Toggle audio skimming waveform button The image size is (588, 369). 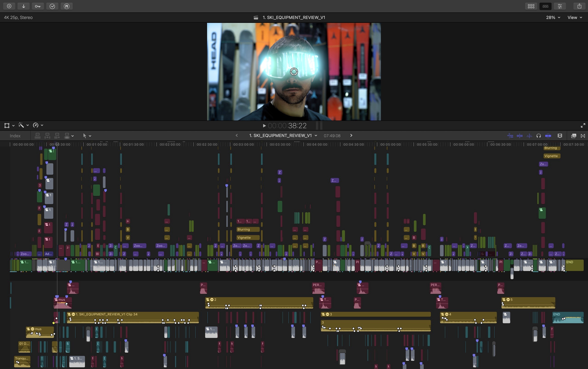tap(529, 136)
